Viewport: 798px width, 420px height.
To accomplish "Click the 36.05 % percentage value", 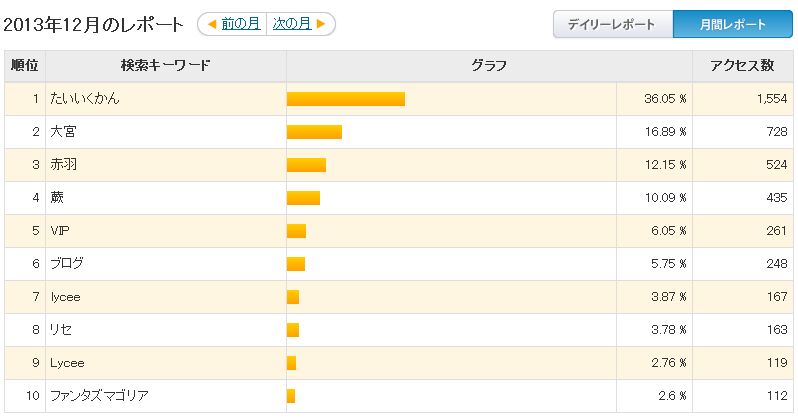I will tap(665, 99).
